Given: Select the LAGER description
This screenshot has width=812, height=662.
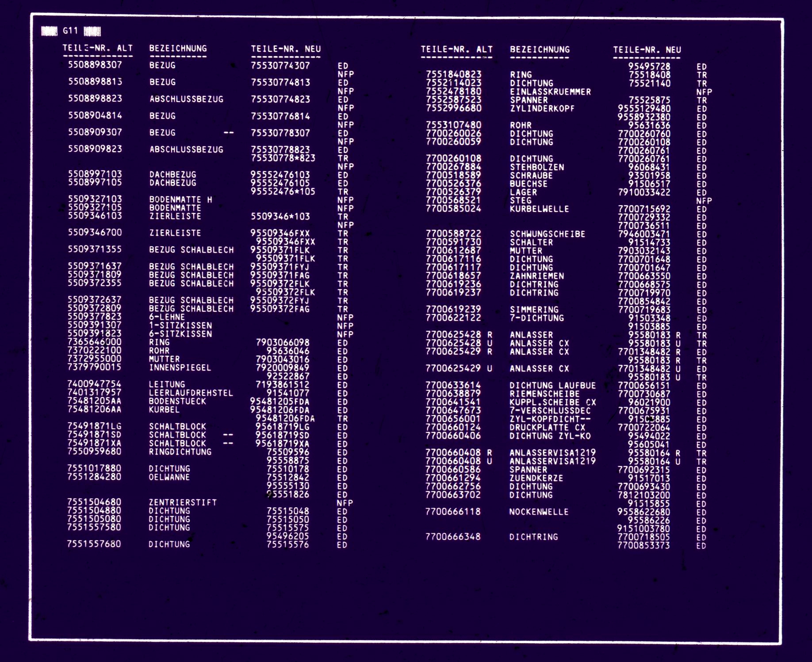Looking at the screenshot, I should pos(523,192).
